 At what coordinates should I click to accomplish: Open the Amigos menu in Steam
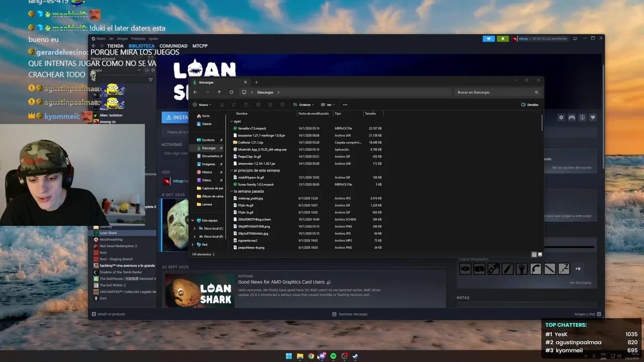[x=122, y=39]
